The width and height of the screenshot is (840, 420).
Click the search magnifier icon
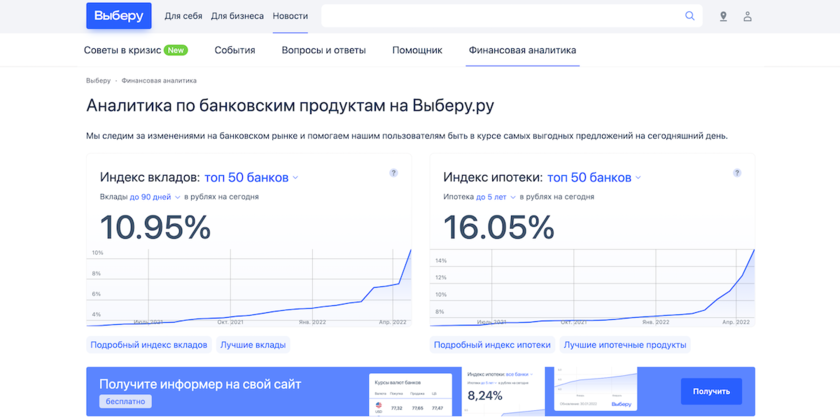[689, 16]
